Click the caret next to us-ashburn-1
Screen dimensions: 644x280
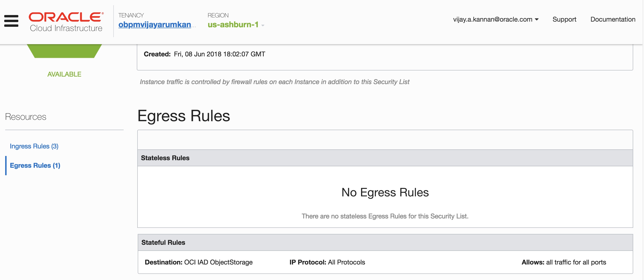263,25
